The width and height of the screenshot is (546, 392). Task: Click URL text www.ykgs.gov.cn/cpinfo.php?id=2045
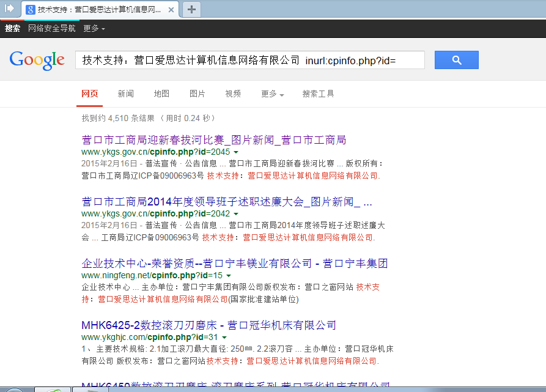(156, 152)
